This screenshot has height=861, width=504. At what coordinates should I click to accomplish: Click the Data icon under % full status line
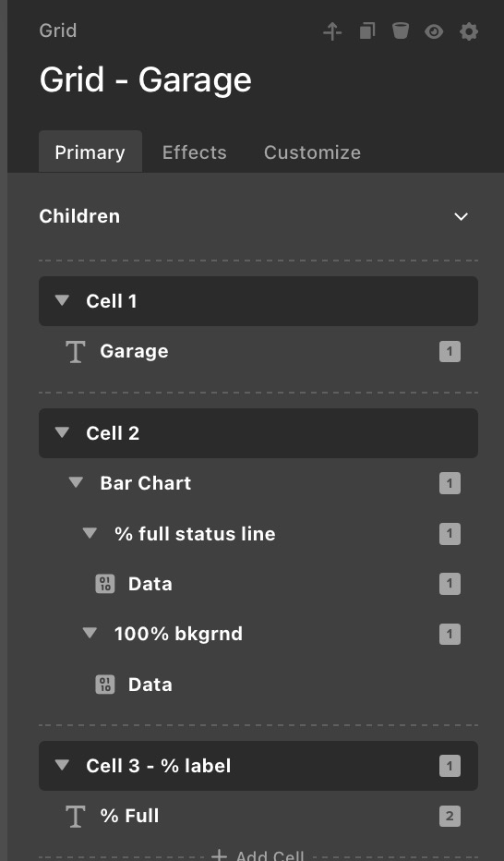105,584
